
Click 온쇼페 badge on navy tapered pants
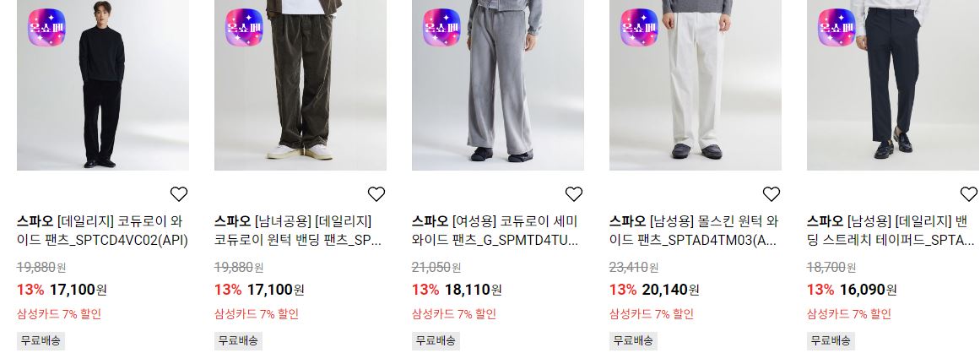[x=837, y=28]
